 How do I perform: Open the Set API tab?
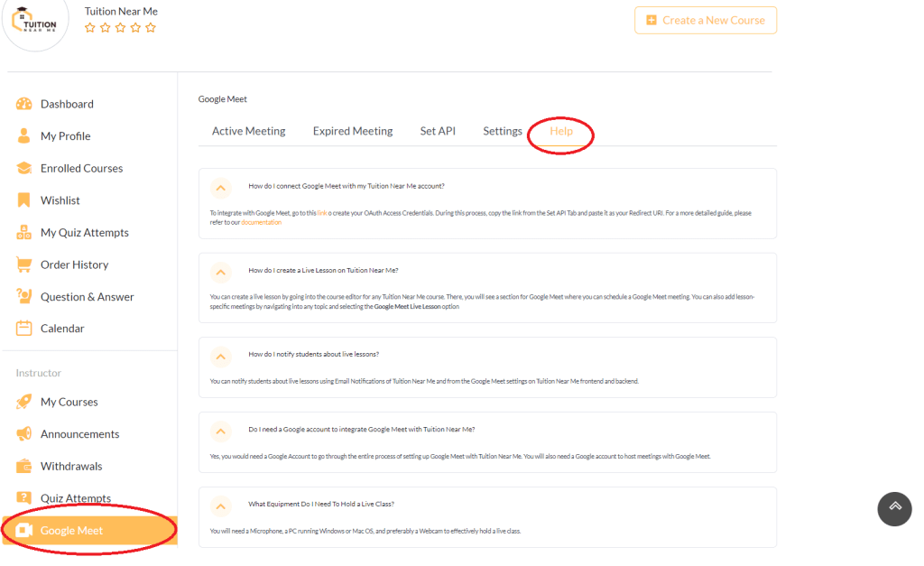438,131
